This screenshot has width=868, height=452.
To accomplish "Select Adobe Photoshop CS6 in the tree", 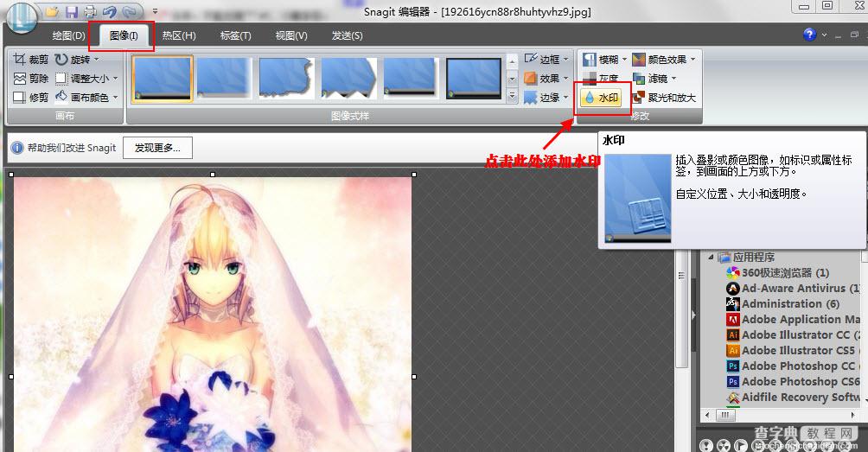I will 793,381.
